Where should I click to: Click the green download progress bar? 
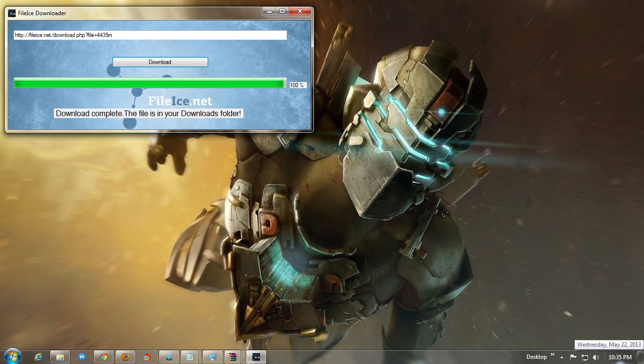150,83
